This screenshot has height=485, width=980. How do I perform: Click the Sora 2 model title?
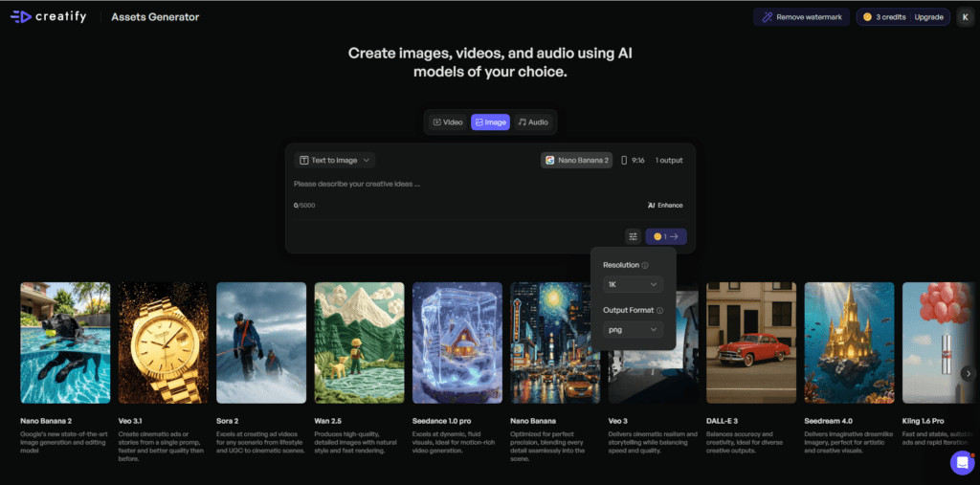click(x=229, y=421)
